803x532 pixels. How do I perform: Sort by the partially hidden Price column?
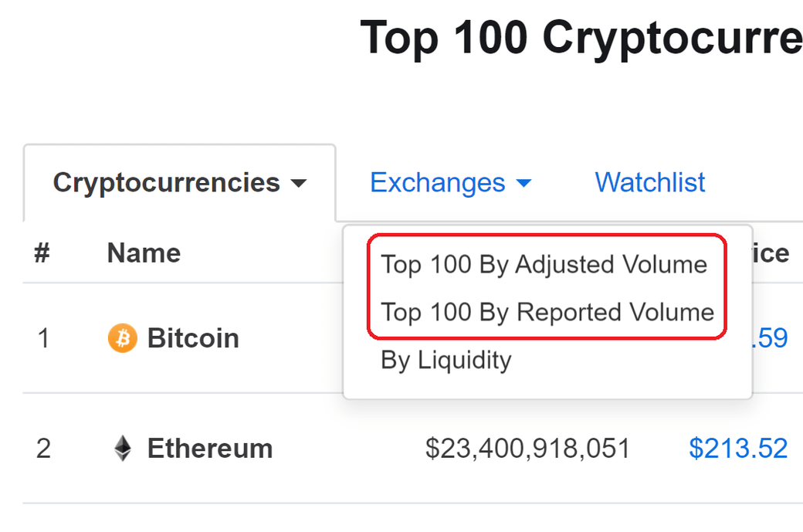tap(771, 253)
